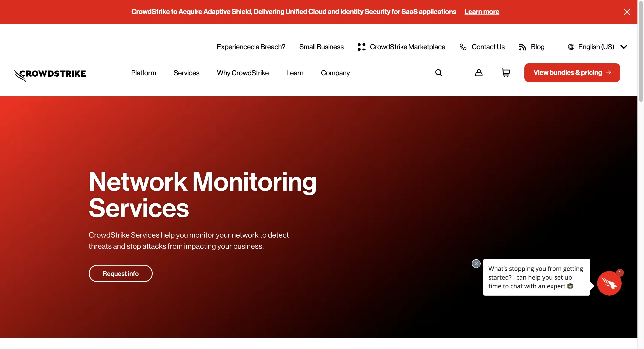
Task: Open the red falcon chat bubble
Action: [x=609, y=283]
